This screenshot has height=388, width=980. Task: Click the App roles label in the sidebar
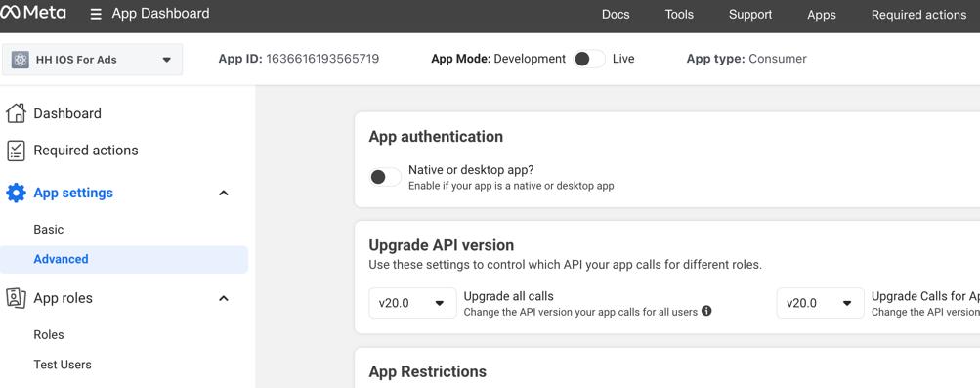(x=64, y=298)
